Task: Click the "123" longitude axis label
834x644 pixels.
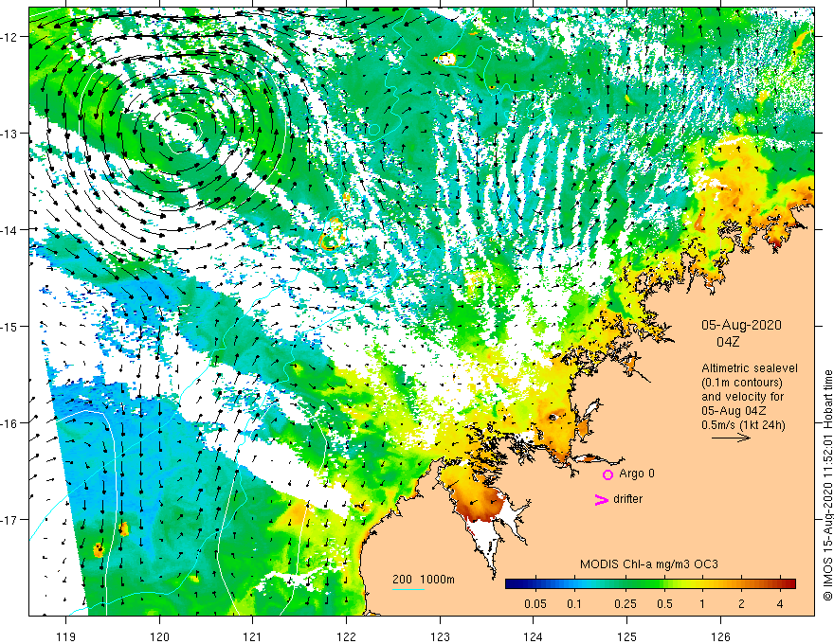Action: (x=440, y=636)
